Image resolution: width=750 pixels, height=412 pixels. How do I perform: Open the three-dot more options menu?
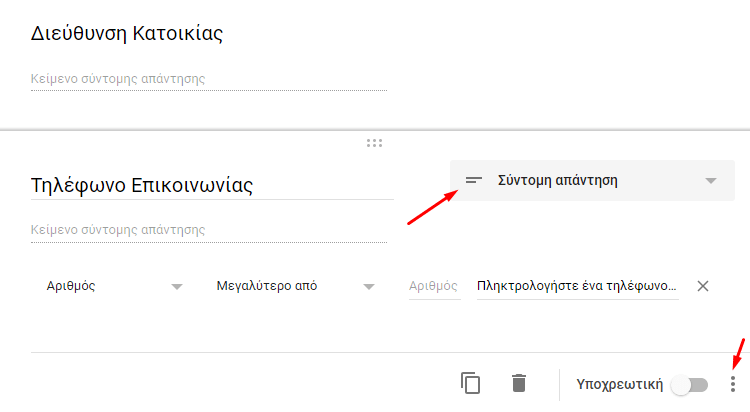(x=733, y=384)
